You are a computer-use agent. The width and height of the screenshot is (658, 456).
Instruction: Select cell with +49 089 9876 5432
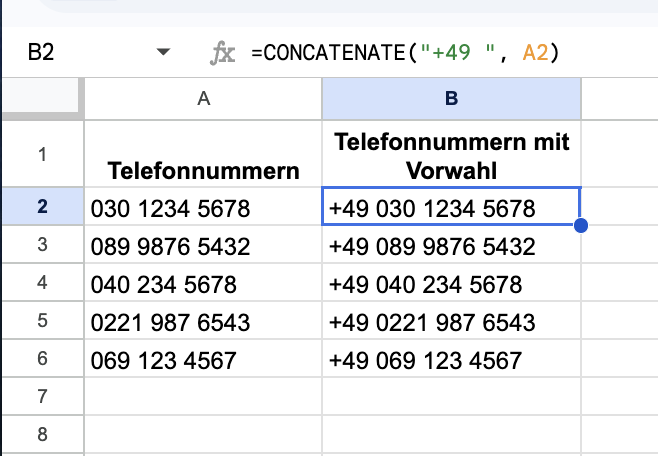[x=451, y=246]
